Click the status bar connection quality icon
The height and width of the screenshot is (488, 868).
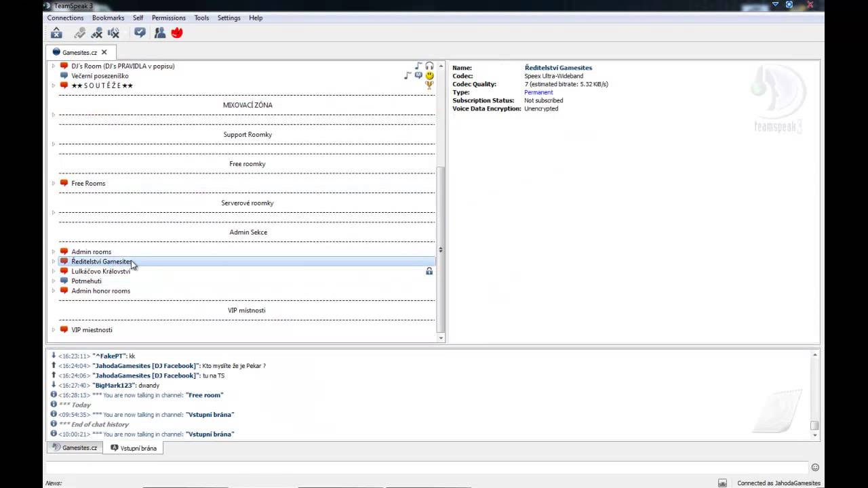pyautogui.click(x=722, y=483)
